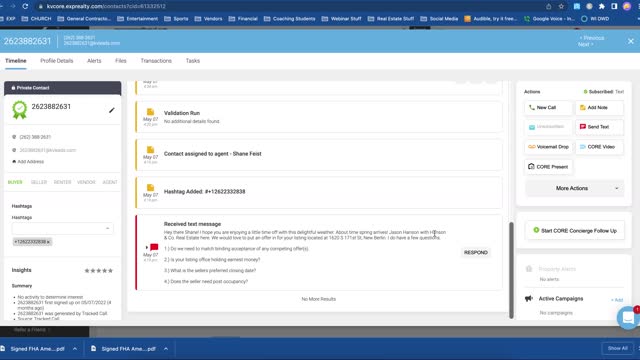Viewport: 640px width, 360px height.
Task: Open first Signed FHA download menu arrow
Action: [x=75, y=349]
